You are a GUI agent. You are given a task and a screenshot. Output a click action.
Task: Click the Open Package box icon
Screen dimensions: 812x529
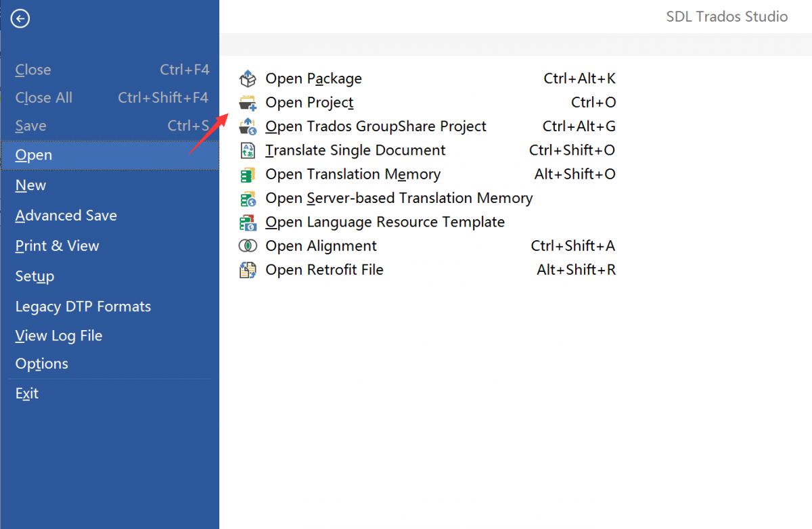(248, 79)
